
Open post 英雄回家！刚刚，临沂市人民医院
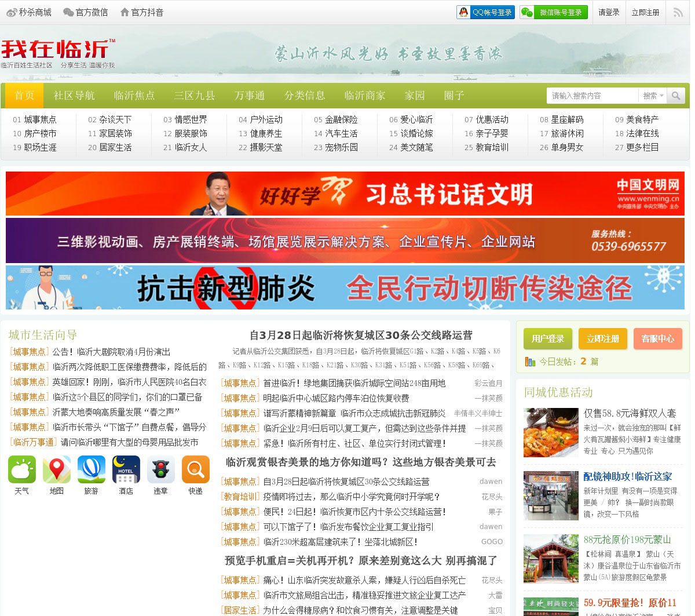[x=129, y=382]
